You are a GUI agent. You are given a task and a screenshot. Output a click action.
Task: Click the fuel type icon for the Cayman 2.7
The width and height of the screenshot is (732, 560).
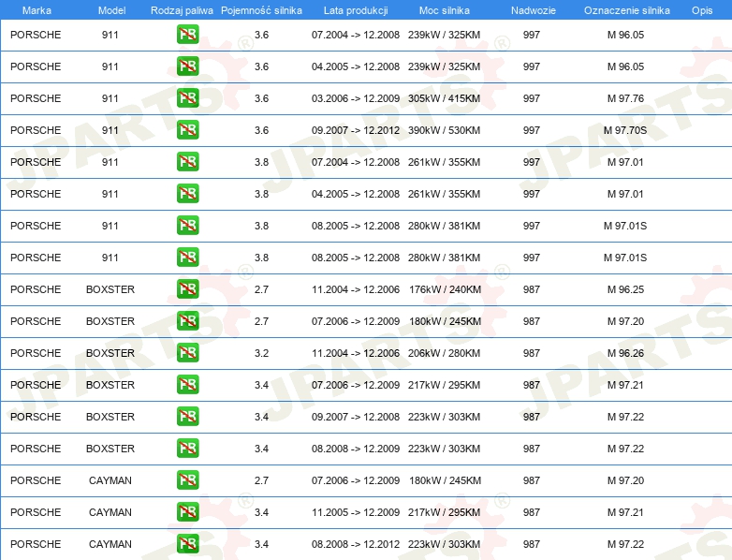pyautogui.click(x=187, y=480)
